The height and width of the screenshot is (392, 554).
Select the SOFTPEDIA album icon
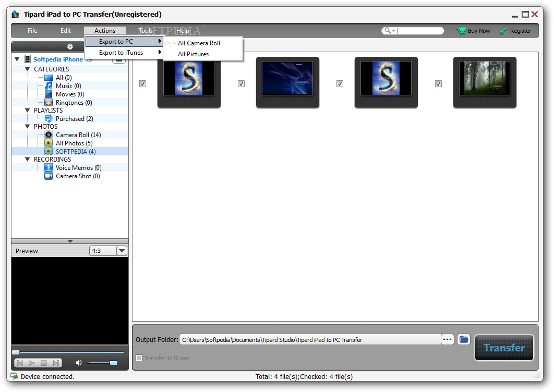49,152
